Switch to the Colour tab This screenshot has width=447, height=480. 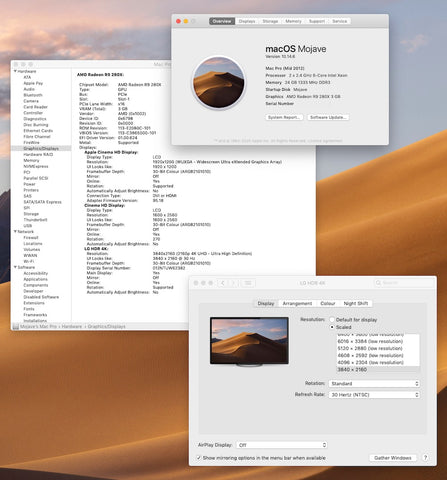[x=328, y=303]
